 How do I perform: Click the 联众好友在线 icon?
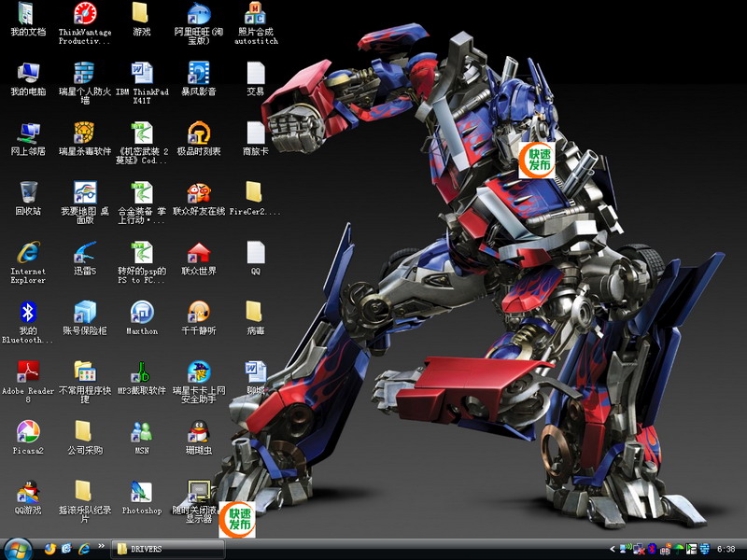(199, 199)
